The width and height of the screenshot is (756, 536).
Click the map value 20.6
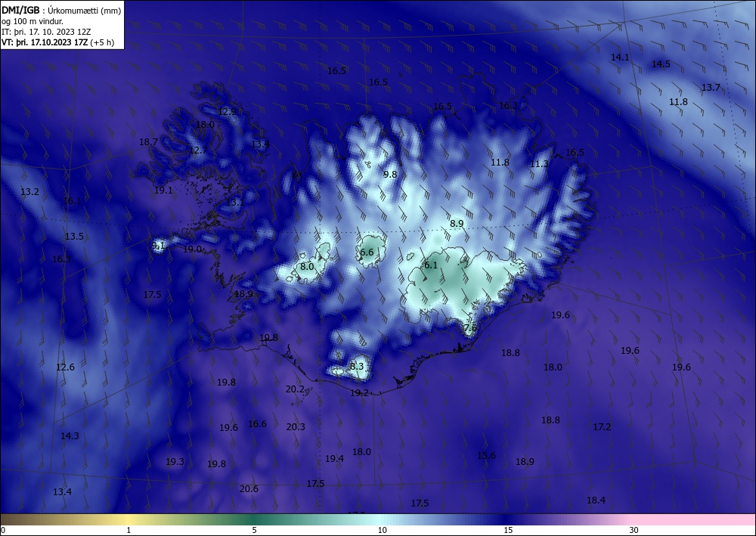pyautogui.click(x=249, y=488)
